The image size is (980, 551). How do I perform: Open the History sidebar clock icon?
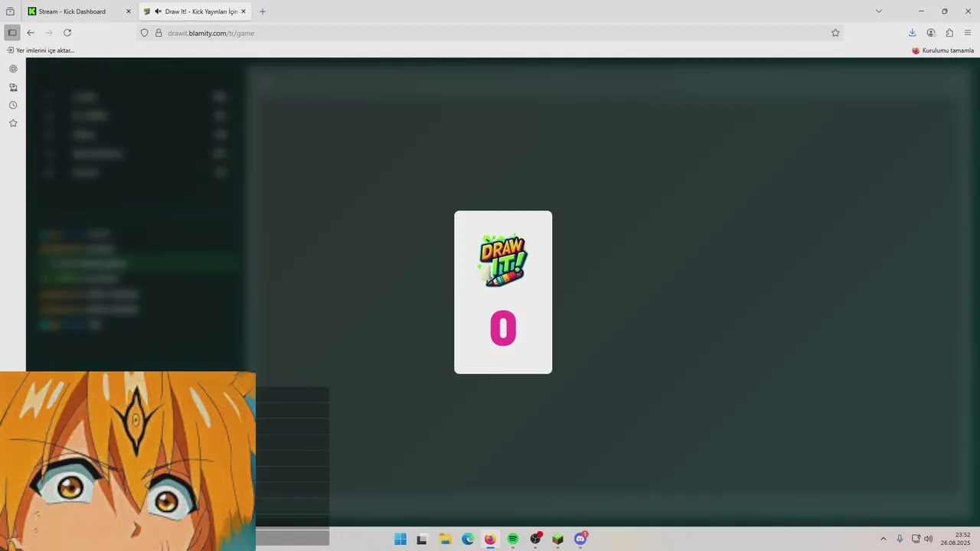(13, 106)
